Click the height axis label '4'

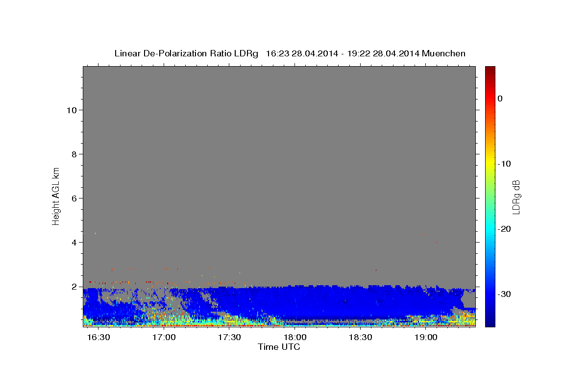click(74, 243)
